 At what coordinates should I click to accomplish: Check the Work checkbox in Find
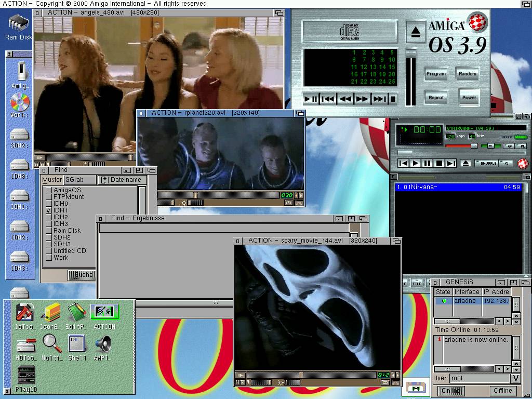pyautogui.click(x=48, y=258)
